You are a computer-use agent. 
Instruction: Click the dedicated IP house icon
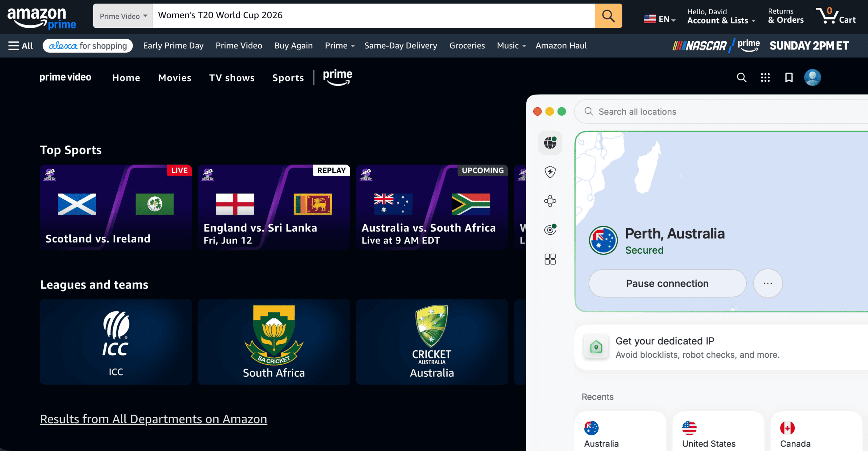pos(596,347)
